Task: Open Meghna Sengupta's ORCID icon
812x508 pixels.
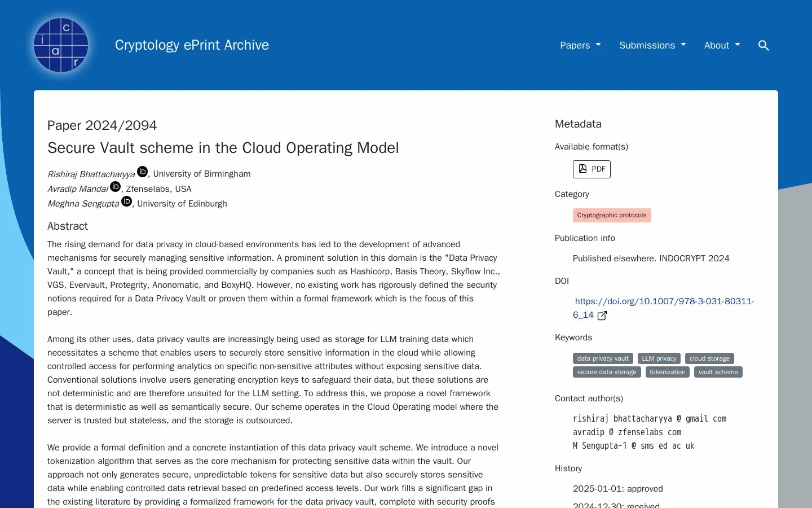Action: pyautogui.click(x=127, y=202)
